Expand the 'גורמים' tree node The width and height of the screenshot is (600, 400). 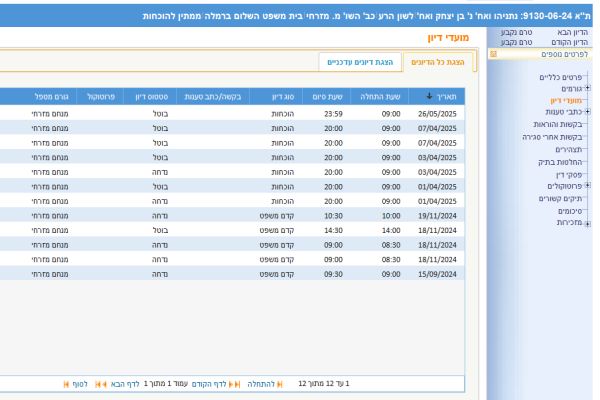coord(587,88)
